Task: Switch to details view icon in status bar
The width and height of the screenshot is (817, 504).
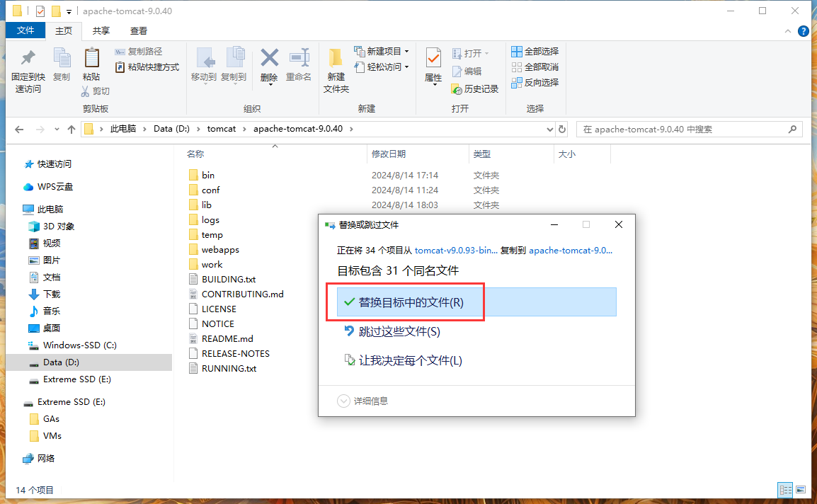Action: click(x=785, y=490)
